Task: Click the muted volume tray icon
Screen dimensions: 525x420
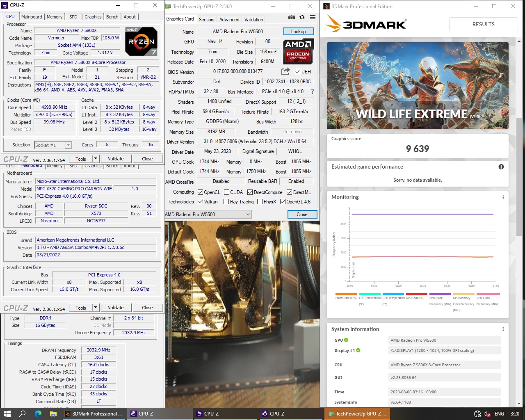Action: 487,414
